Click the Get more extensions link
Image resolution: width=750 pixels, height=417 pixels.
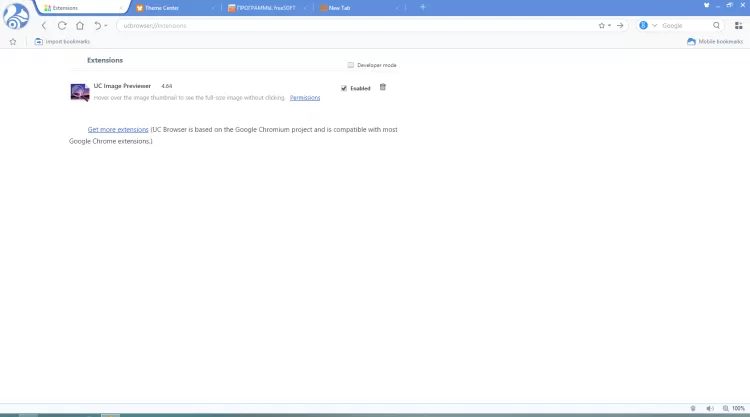click(118, 130)
